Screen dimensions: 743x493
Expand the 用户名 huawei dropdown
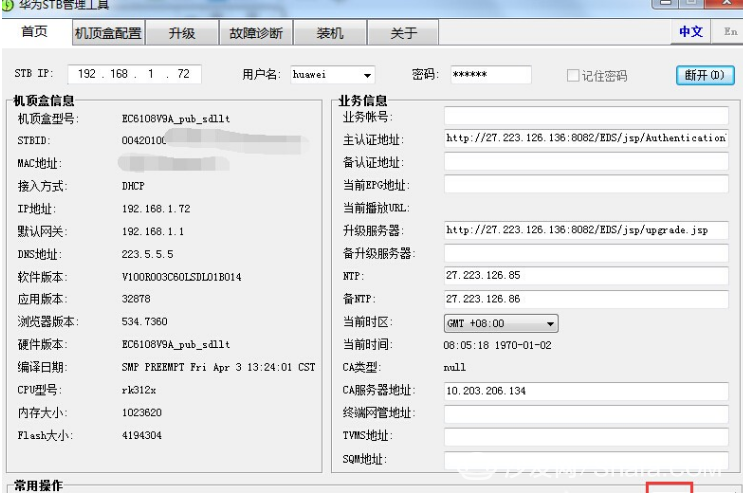pyautogui.click(x=367, y=75)
